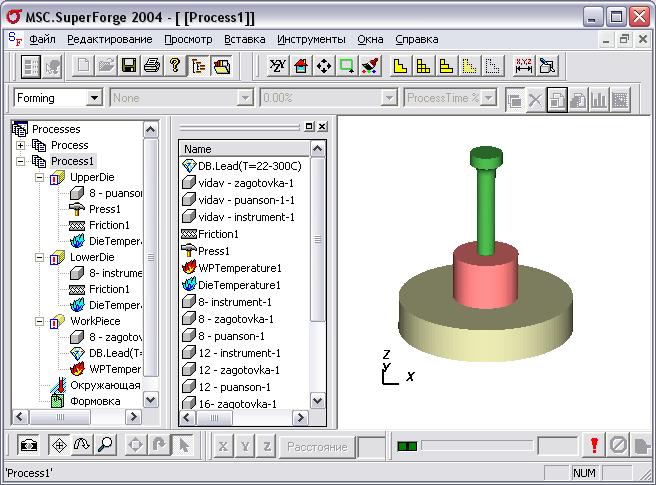Click the red exclamation mark icon
The height and width of the screenshot is (485, 656).
[594, 445]
